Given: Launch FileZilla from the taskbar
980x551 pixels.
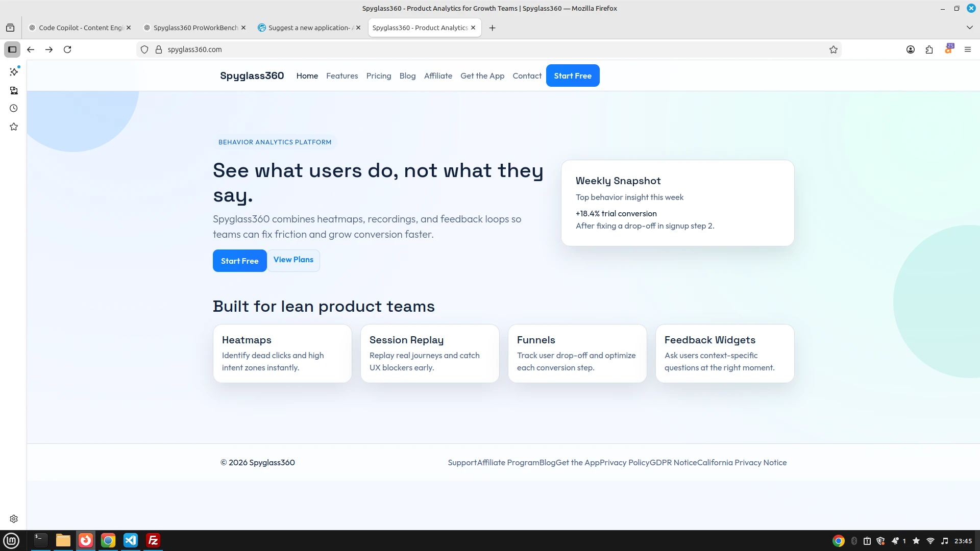Looking at the screenshot, I should [x=153, y=540].
